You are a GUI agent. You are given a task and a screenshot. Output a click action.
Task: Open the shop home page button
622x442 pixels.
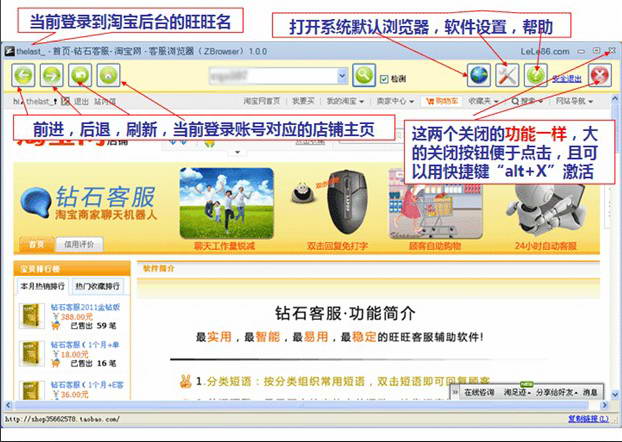108,75
